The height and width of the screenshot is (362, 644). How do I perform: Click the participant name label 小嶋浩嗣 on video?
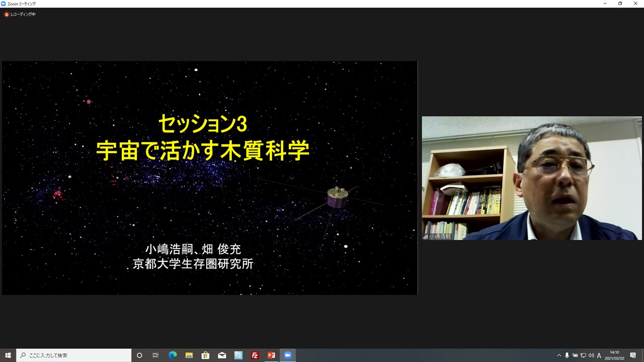437,236
